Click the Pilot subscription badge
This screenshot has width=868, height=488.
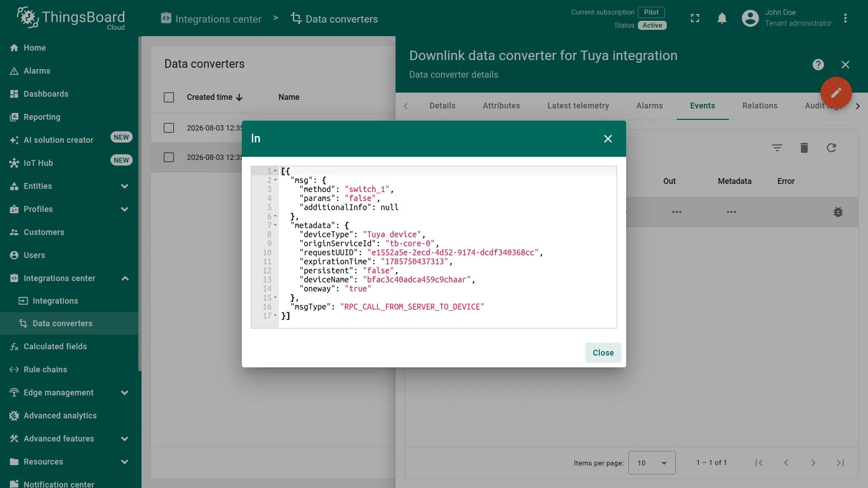[x=651, y=12]
